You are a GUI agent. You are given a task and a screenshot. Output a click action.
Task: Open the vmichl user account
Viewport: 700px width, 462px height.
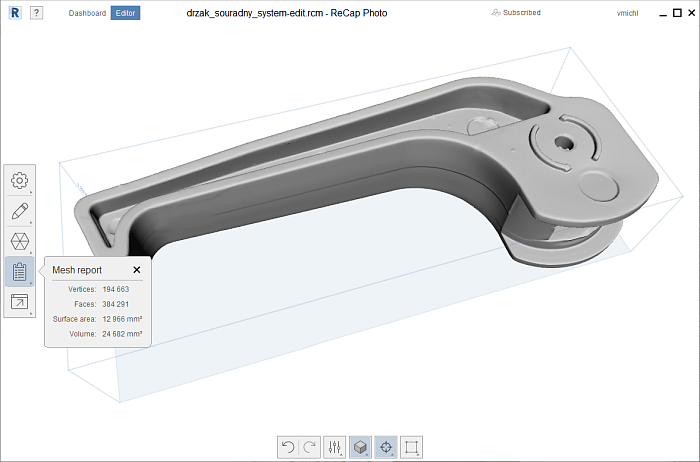(627, 13)
